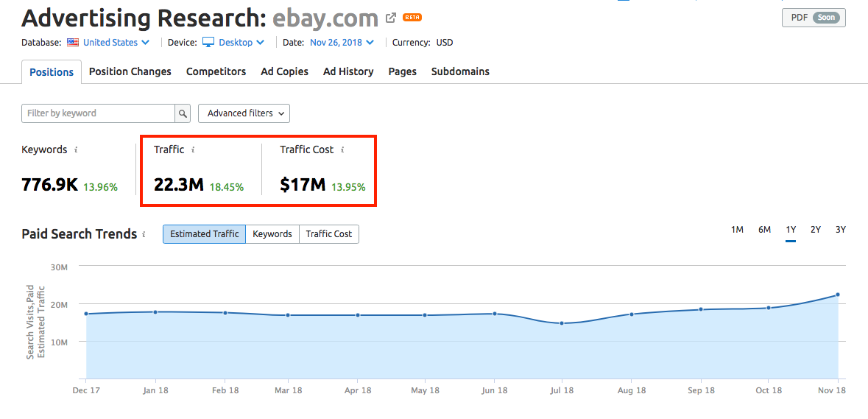Click the Jun 18 data point on chart
Image resolution: width=868 pixels, height=419 pixels.
(x=495, y=314)
